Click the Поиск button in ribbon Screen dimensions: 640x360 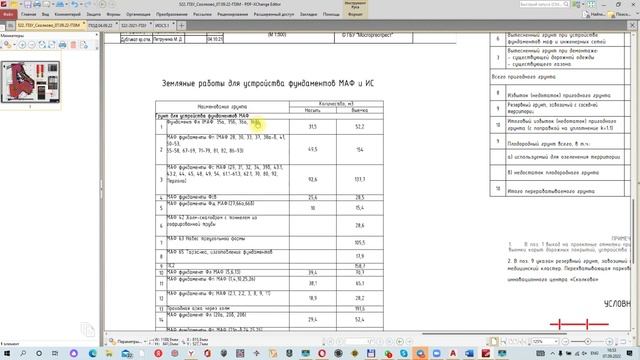(x=619, y=14)
